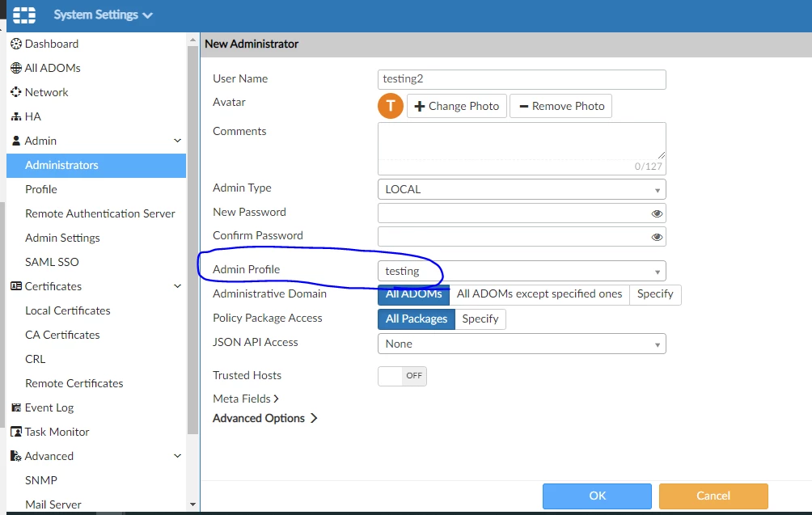This screenshot has height=515, width=812.
Task: Select Specify for Administrative Domain
Action: point(655,294)
